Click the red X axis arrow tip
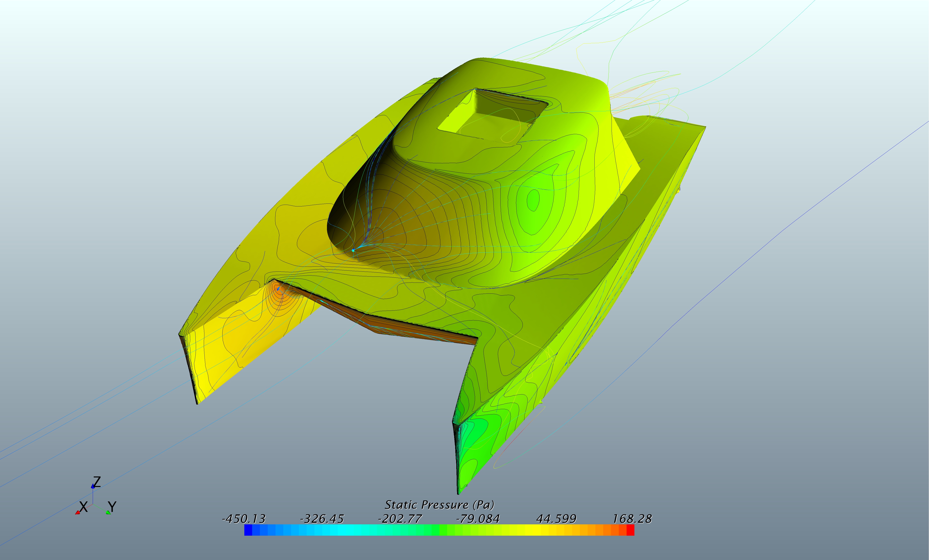 (78, 512)
